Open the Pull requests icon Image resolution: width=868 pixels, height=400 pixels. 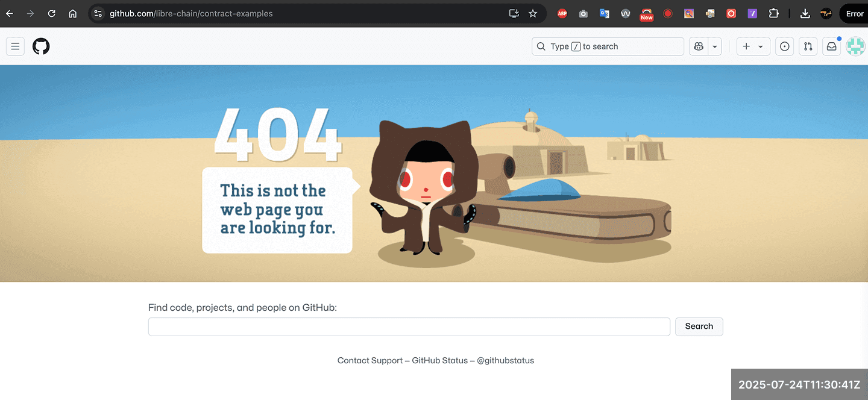[x=808, y=46]
